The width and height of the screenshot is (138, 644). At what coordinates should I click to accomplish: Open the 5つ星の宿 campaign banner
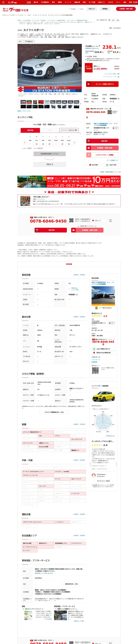tap(69, 182)
